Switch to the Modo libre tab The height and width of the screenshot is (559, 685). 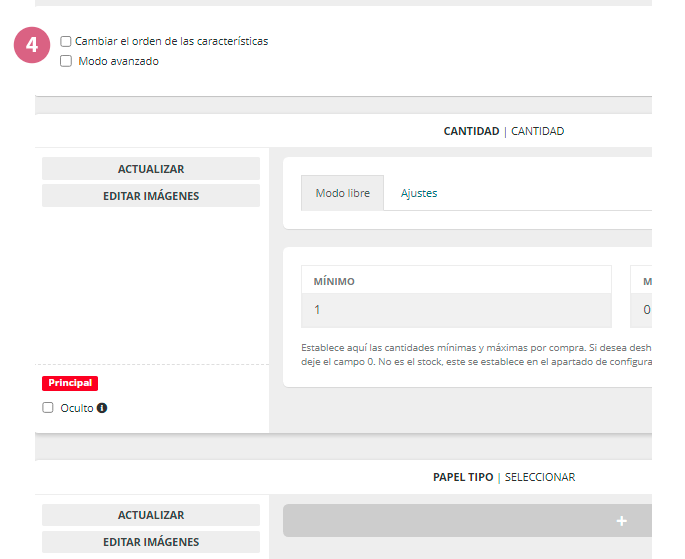342,193
